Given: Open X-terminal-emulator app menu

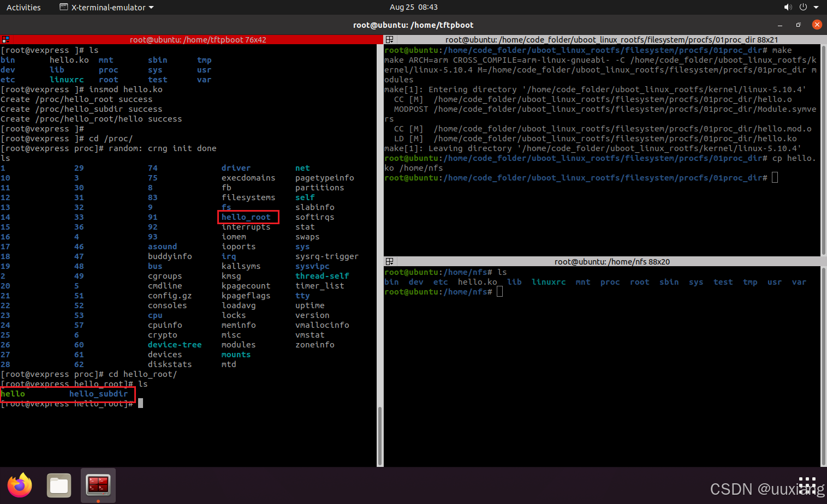Looking at the screenshot, I should 106,7.
